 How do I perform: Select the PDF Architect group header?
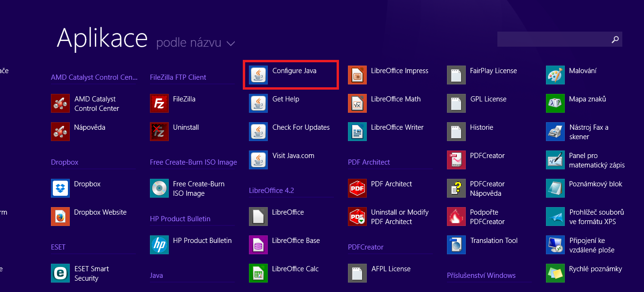pos(369,162)
